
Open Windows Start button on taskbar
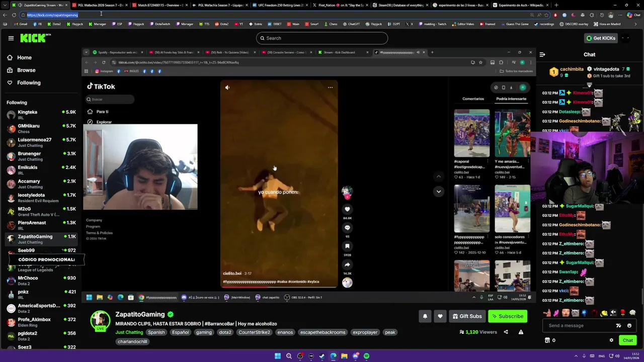(278, 356)
